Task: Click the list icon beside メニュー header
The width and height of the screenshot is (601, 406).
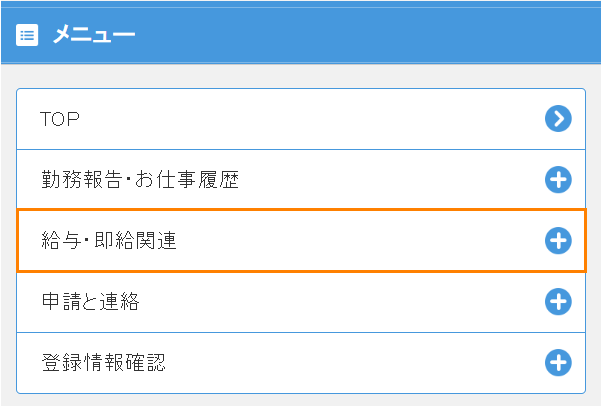Action: [x=27, y=35]
